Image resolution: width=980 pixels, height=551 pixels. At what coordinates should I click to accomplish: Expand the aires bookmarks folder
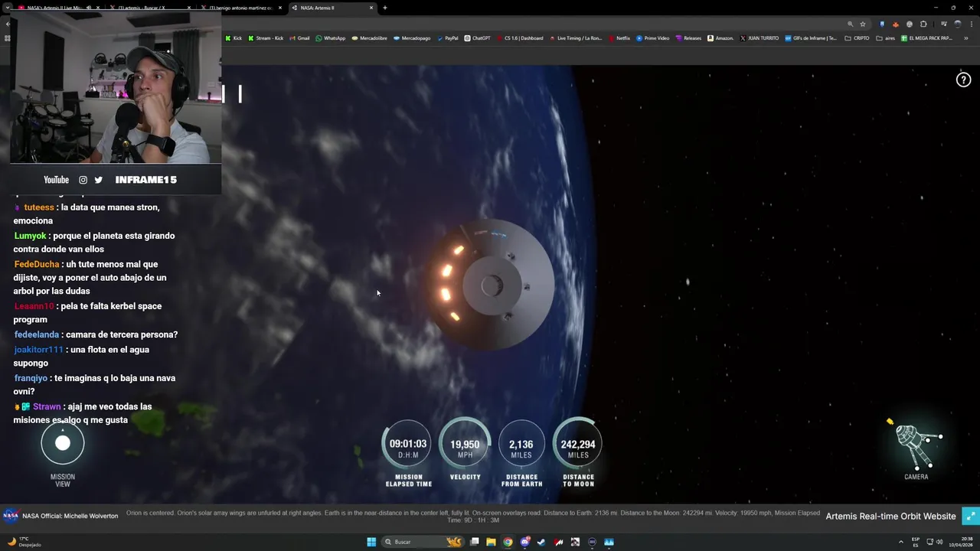pyautogui.click(x=886, y=38)
